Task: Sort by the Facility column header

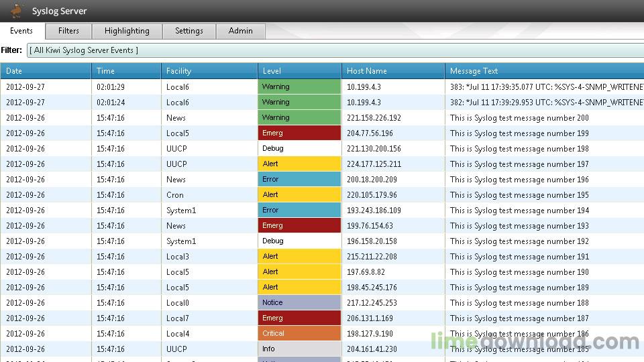Action: coord(209,71)
